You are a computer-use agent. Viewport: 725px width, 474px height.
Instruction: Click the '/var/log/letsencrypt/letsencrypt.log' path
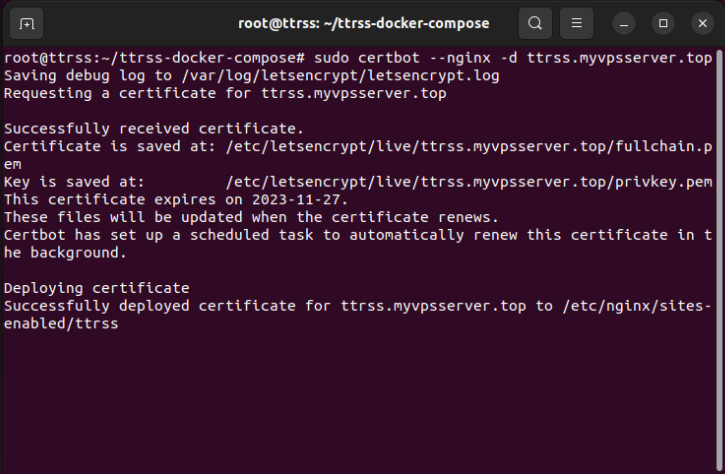(340, 75)
